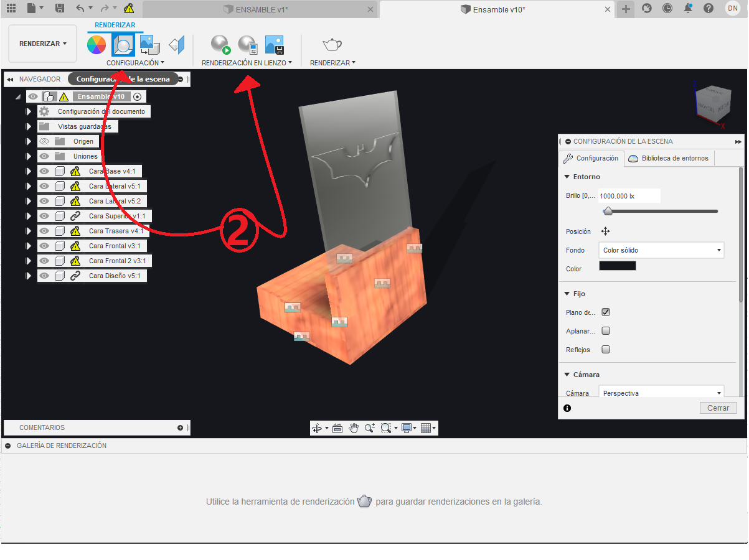Screen dimensions: 749x560
Task: Expand the Configuración del documento node
Action: click(28, 111)
